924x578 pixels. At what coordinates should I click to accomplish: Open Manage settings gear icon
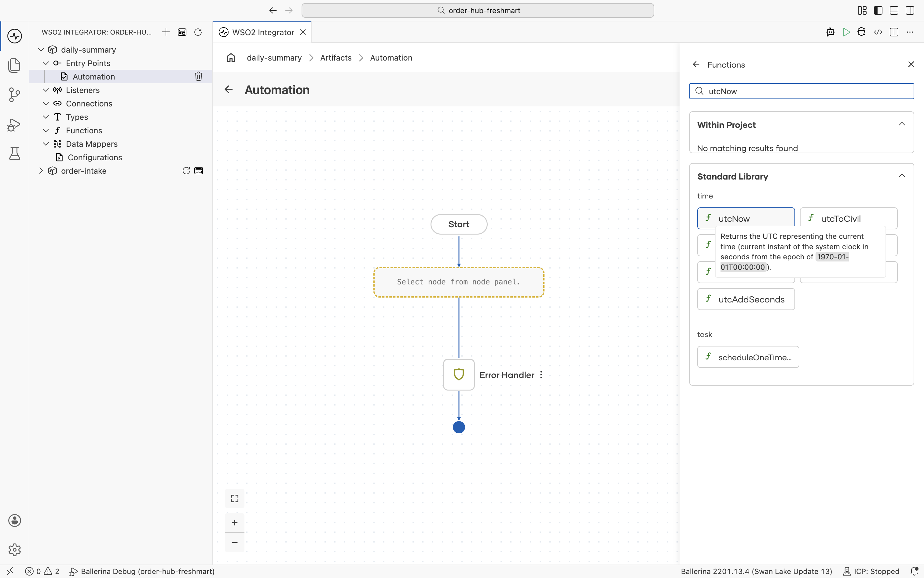pyautogui.click(x=14, y=550)
